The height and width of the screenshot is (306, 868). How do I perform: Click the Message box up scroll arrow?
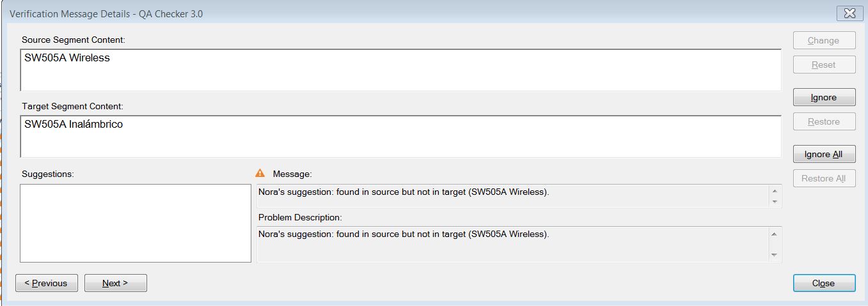pyautogui.click(x=775, y=191)
